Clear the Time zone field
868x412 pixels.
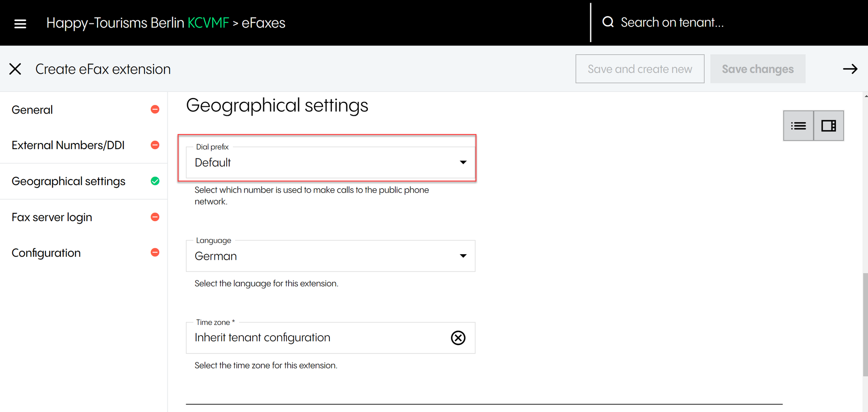[458, 338]
